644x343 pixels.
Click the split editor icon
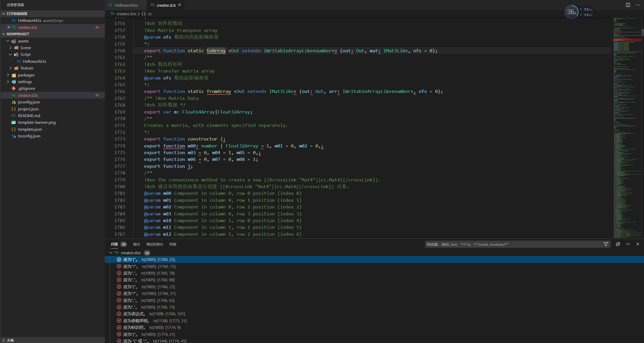pyautogui.click(x=628, y=5)
